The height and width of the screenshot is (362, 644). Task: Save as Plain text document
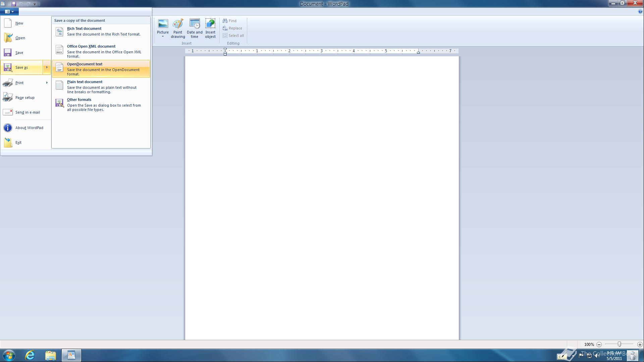(101, 87)
